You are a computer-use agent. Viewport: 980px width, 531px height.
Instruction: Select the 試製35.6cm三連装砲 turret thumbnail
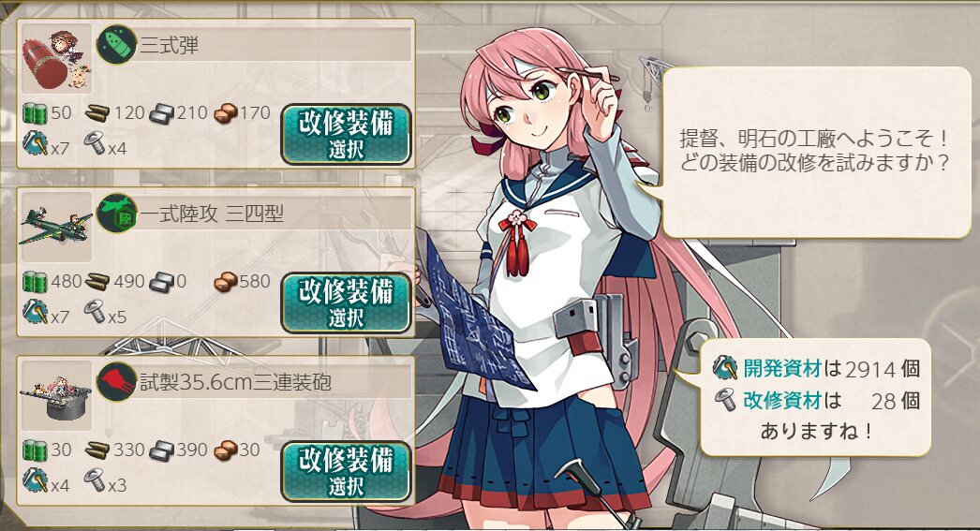coord(56,396)
